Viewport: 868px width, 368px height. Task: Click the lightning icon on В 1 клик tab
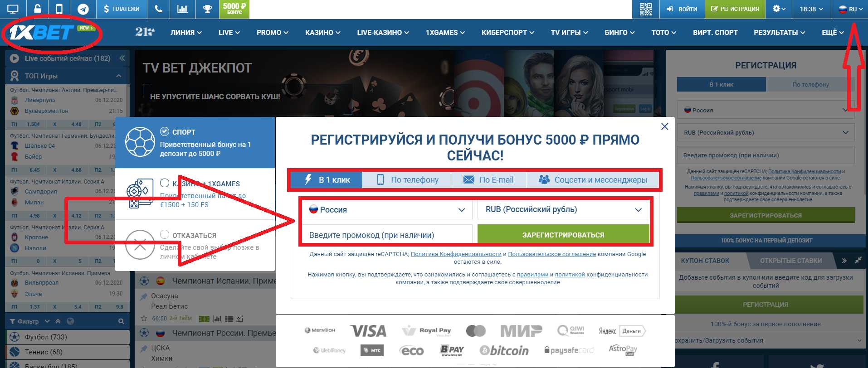point(308,179)
